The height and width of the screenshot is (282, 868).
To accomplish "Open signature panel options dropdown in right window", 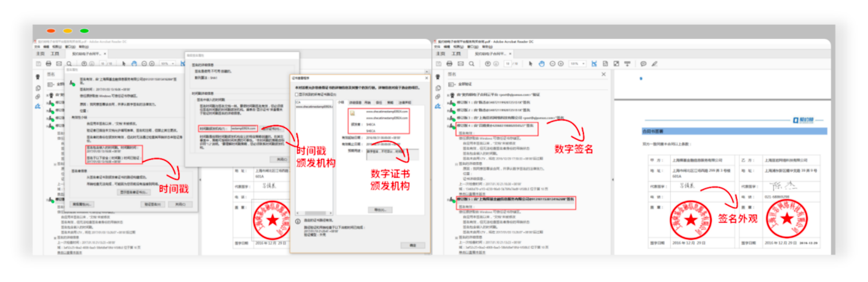I will 451,84.
